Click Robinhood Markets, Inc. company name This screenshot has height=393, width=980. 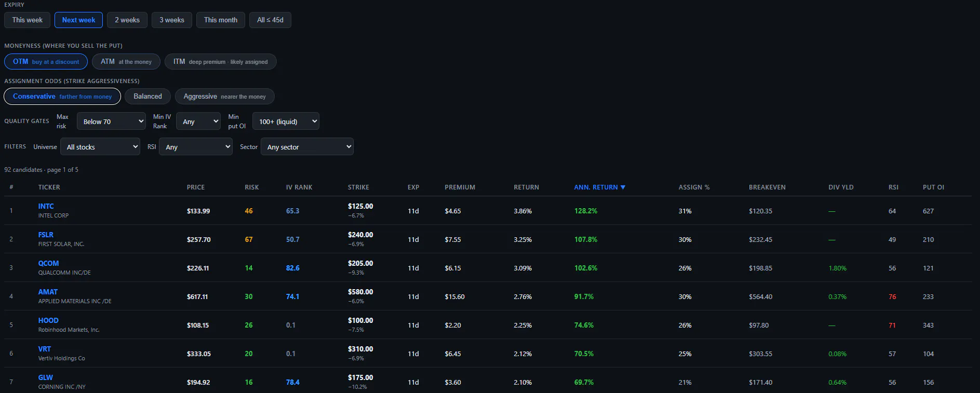(x=69, y=330)
